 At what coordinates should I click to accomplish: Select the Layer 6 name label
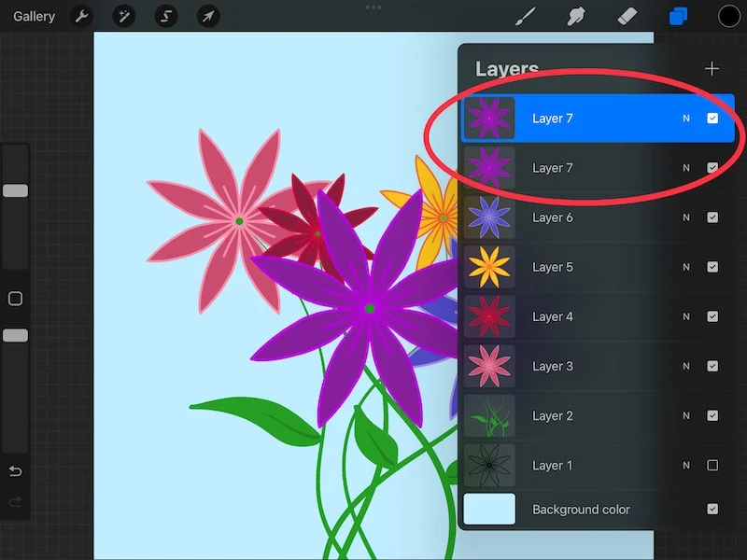[x=553, y=217]
